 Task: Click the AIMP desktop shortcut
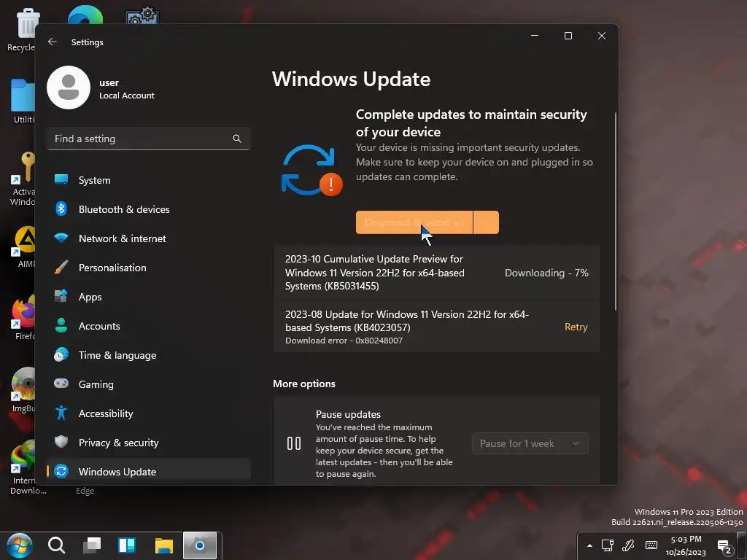coord(24,246)
